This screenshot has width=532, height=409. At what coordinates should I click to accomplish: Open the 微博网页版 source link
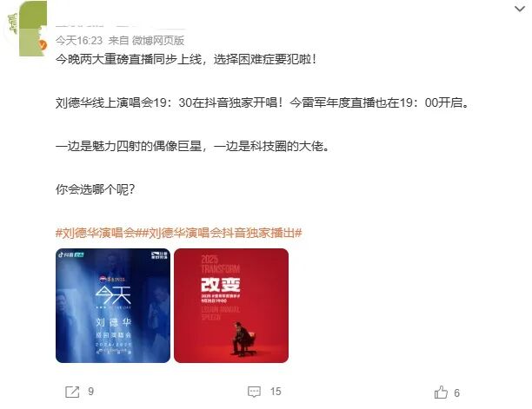tap(158, 41)
